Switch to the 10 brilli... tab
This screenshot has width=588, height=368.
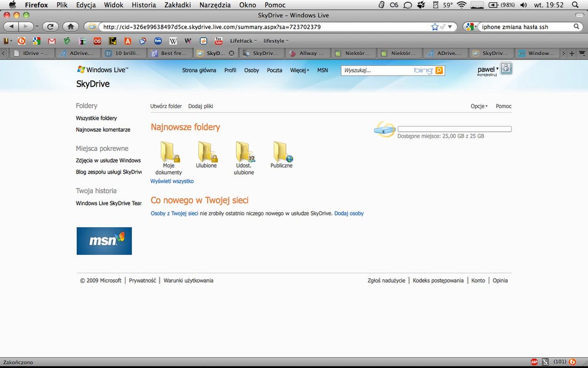pyautogui.click(x=124, y=53)
